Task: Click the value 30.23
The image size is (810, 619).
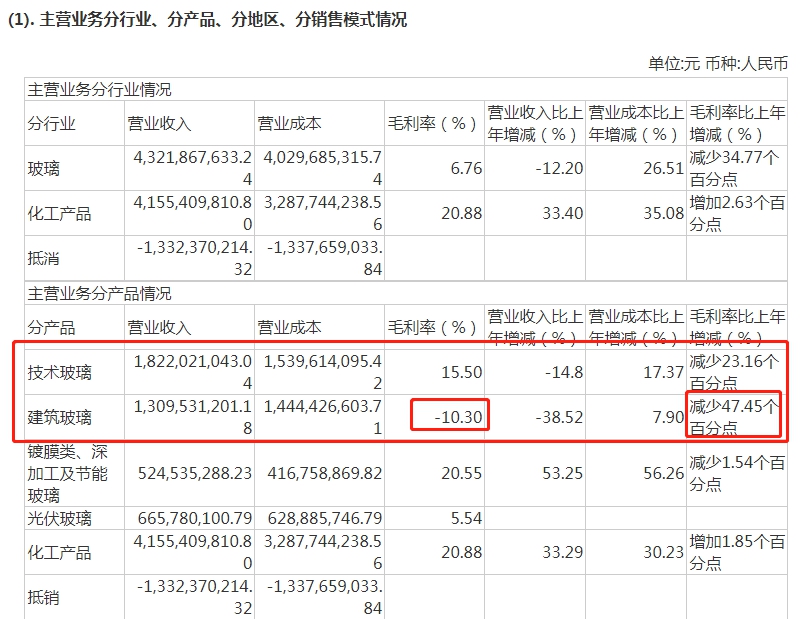Action: 663,552
